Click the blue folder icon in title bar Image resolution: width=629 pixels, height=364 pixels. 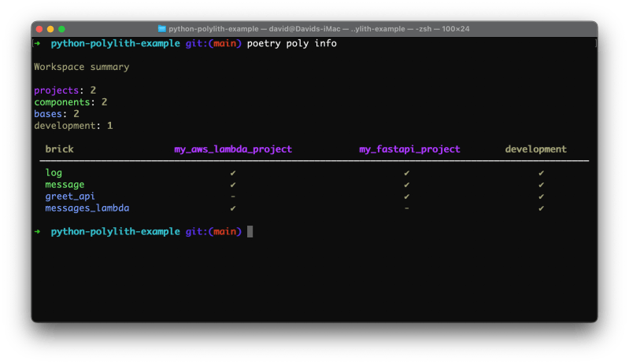pos(162,29)
